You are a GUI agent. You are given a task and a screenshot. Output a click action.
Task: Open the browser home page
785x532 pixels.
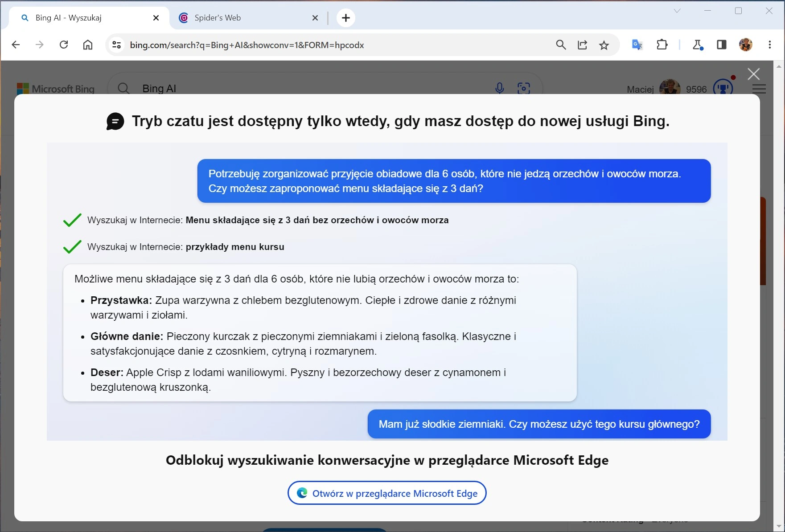88,45
